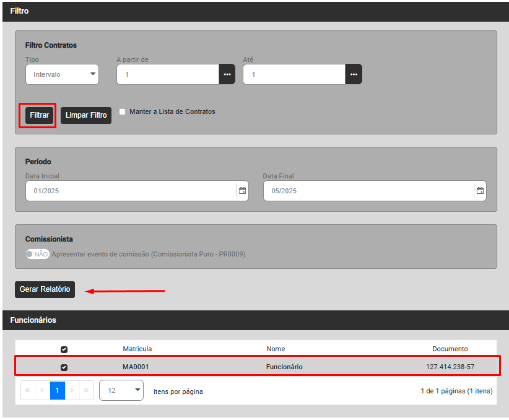Go to first page of Funcionários list

tap(28, 391)
